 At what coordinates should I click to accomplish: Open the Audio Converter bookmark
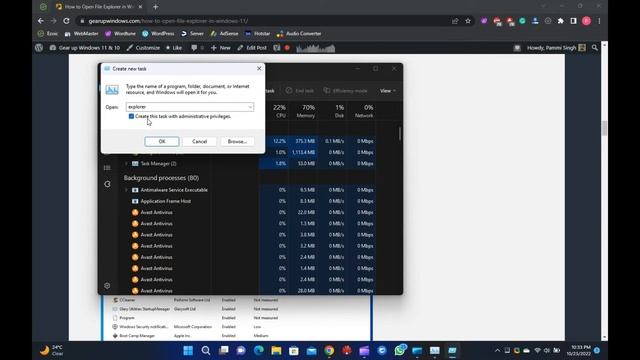click(x=299, y=34)
